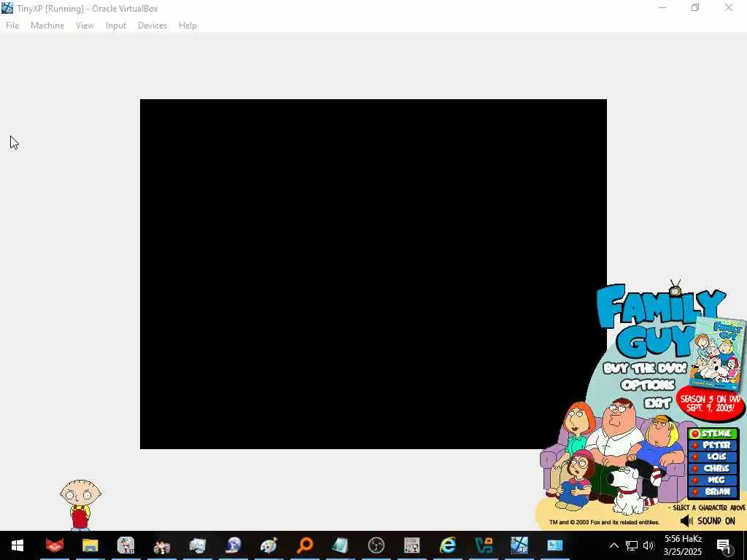Click the Family Guy DVD cover image
747x560 pixels.
(719, 354)
